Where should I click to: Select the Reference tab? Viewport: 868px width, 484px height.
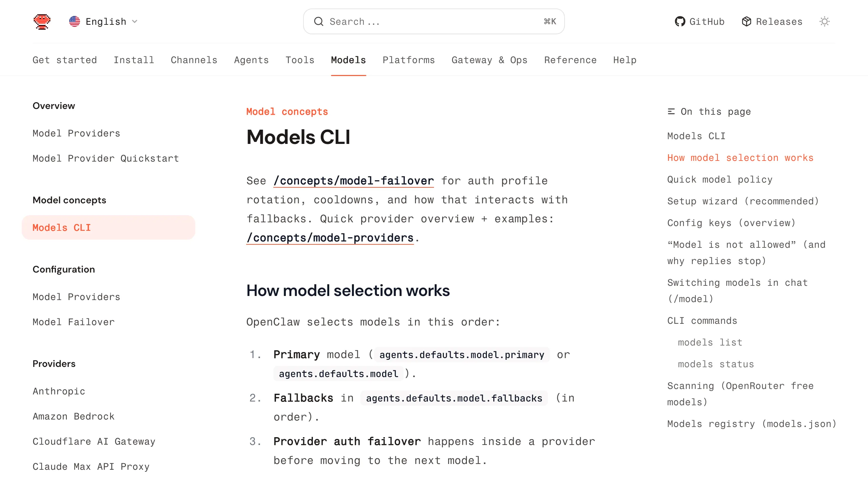570,60
